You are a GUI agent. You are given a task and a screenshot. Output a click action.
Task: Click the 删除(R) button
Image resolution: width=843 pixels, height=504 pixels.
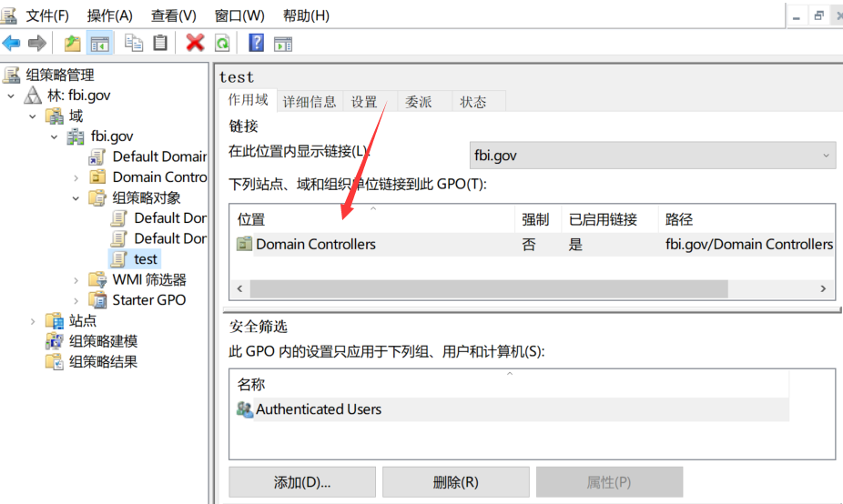click(455, 482)
